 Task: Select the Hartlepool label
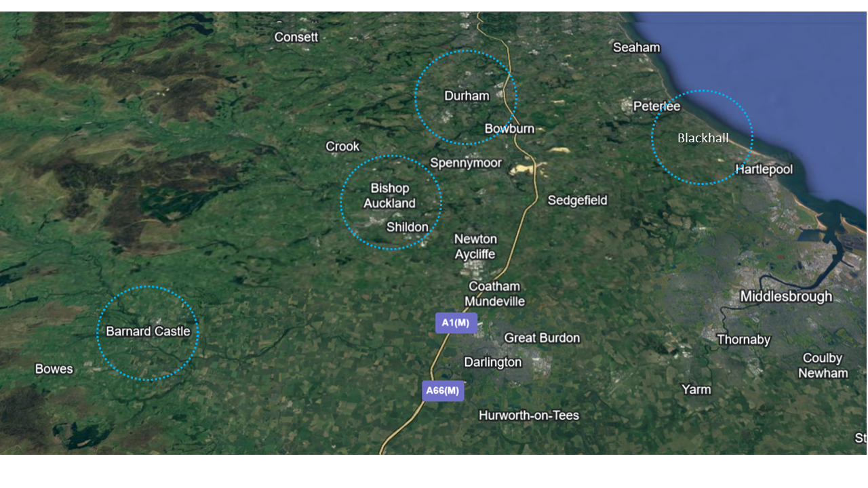point(764,169)
